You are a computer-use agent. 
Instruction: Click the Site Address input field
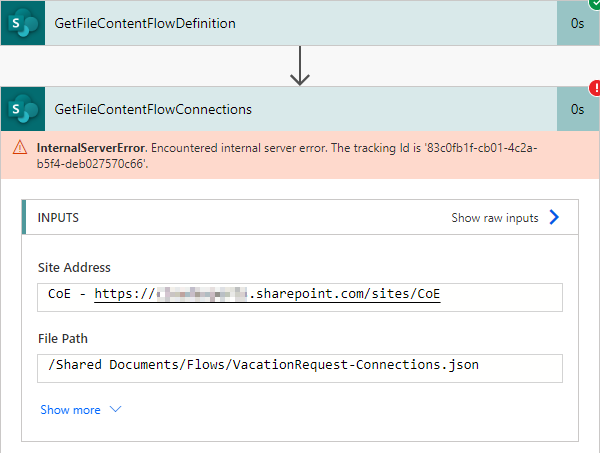click(x=300, y=296)
